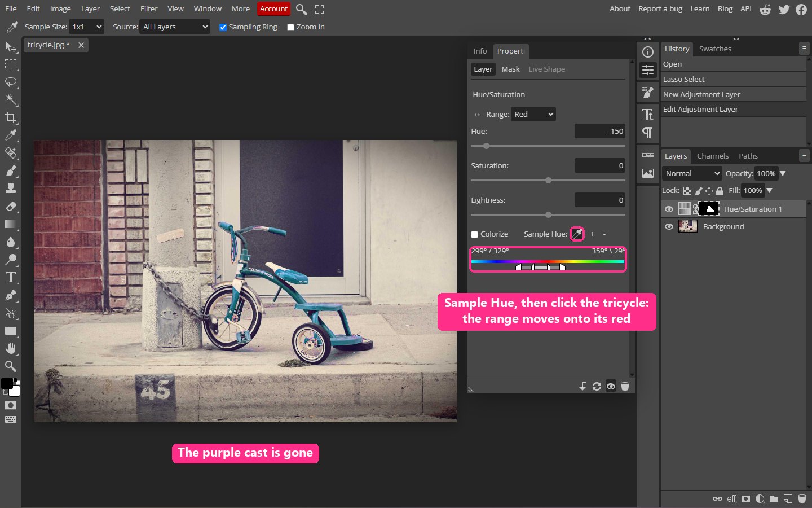Delete adjustment via Properties trash icon
This screenshot has width=812, height=508.
point(625,386)
